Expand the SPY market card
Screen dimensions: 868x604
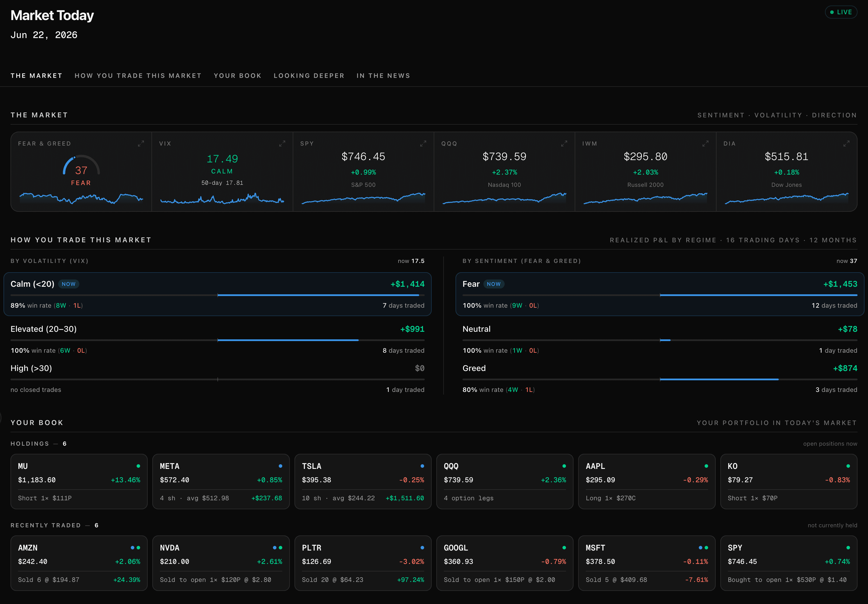423,144
